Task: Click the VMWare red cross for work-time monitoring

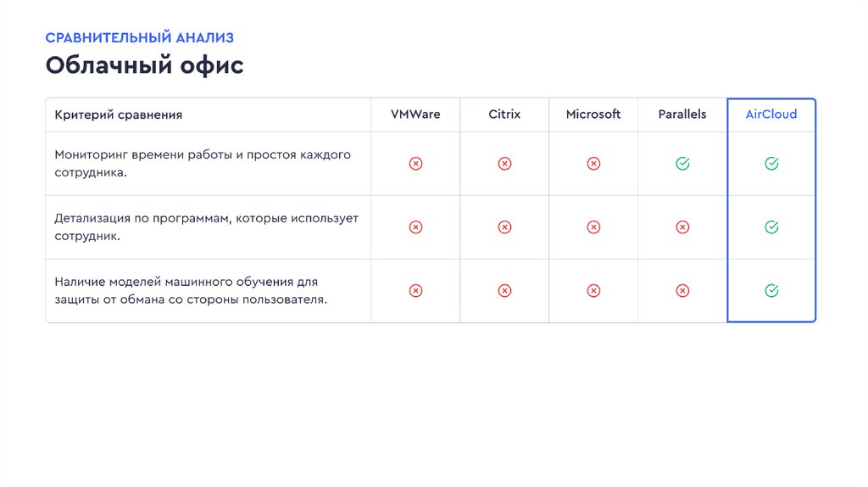Action: click(x=415, y=164)
